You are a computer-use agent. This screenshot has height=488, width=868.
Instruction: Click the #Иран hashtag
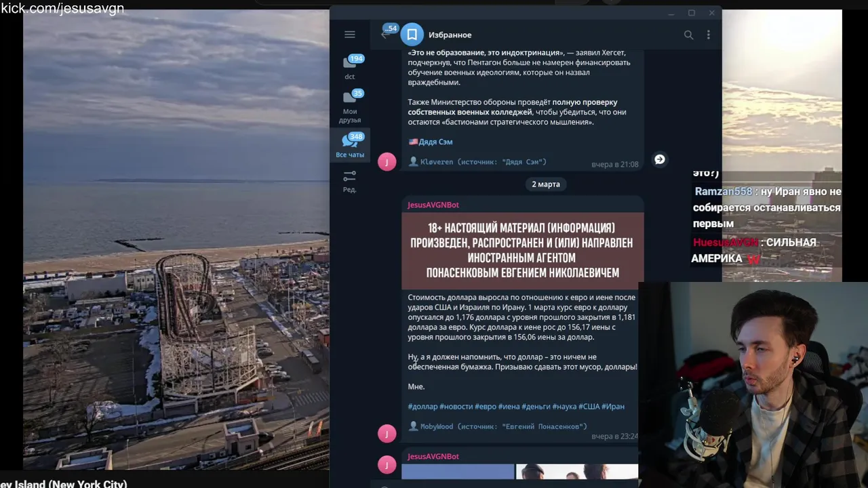tap(613, 406)
